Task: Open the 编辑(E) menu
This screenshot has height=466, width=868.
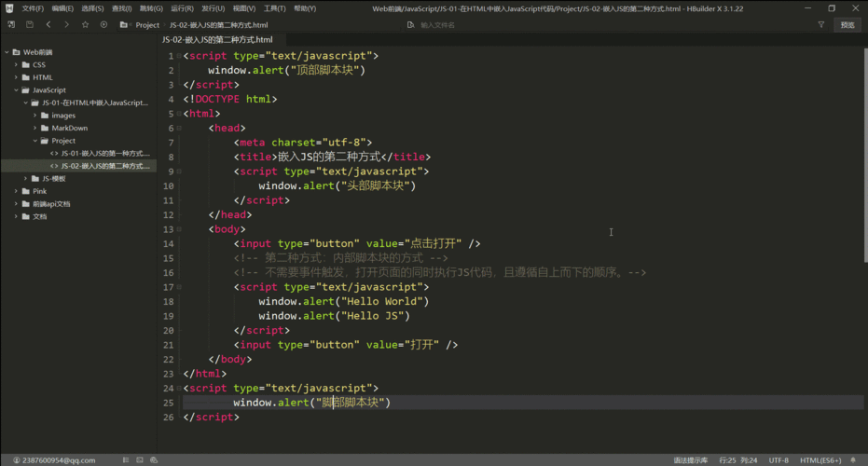Action: 62,8
